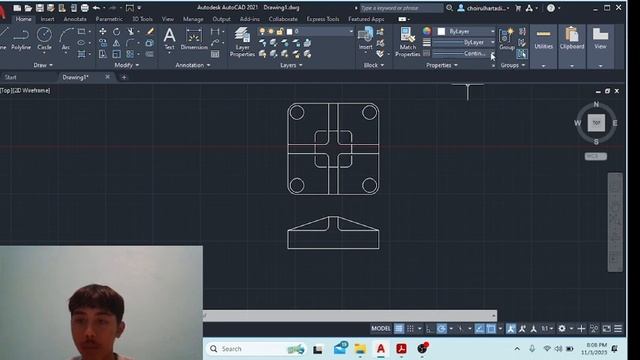
Task: Select the Arc tool
Action: [66, 39]
